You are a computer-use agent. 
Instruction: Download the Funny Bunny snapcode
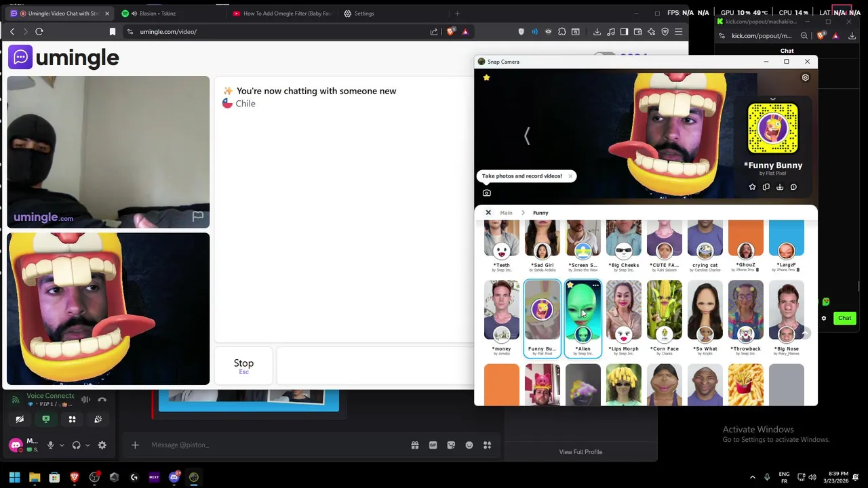point(780,187)
